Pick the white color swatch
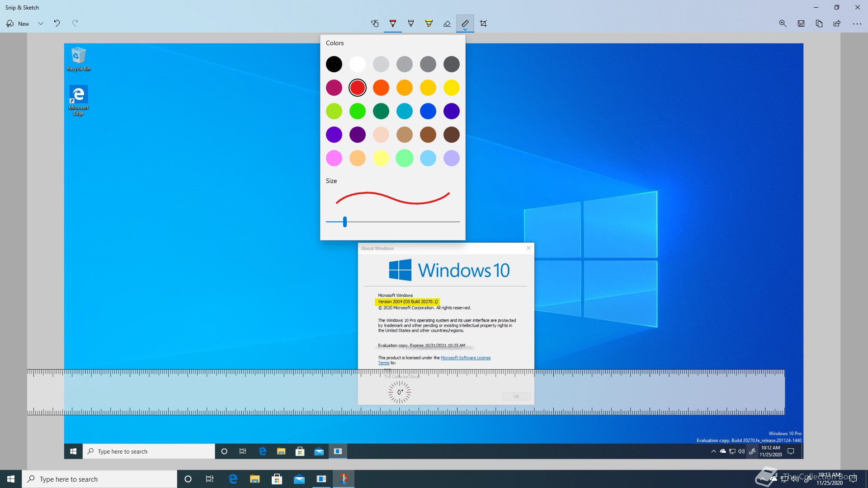The image size is (868, 488). click(358, 64)
